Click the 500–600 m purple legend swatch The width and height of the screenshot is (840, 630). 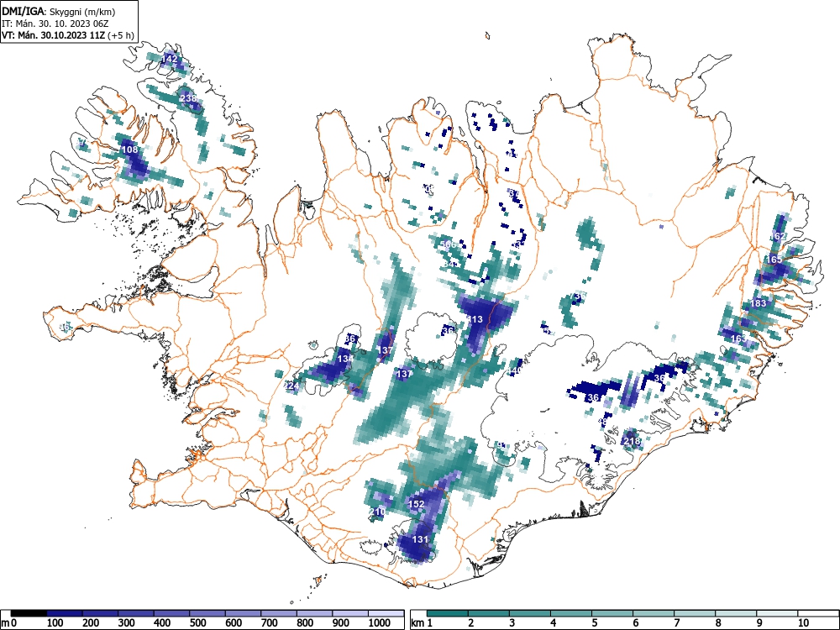click(x=207, y=613)
